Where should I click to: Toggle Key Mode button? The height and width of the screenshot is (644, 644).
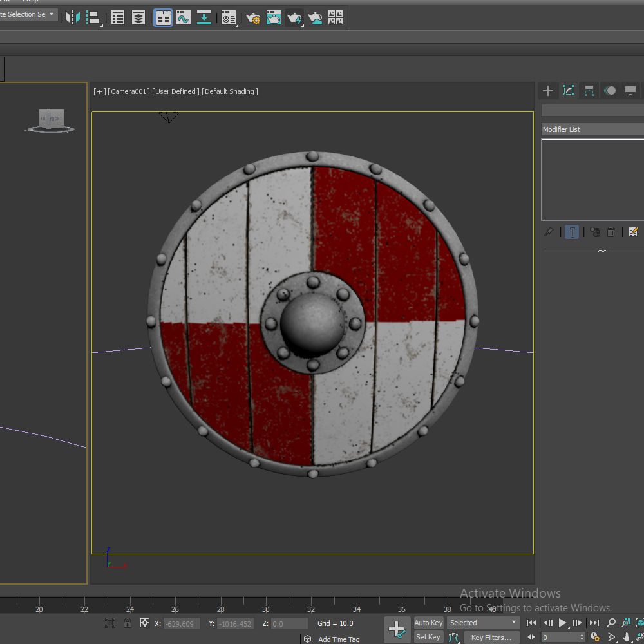(531, 638)
